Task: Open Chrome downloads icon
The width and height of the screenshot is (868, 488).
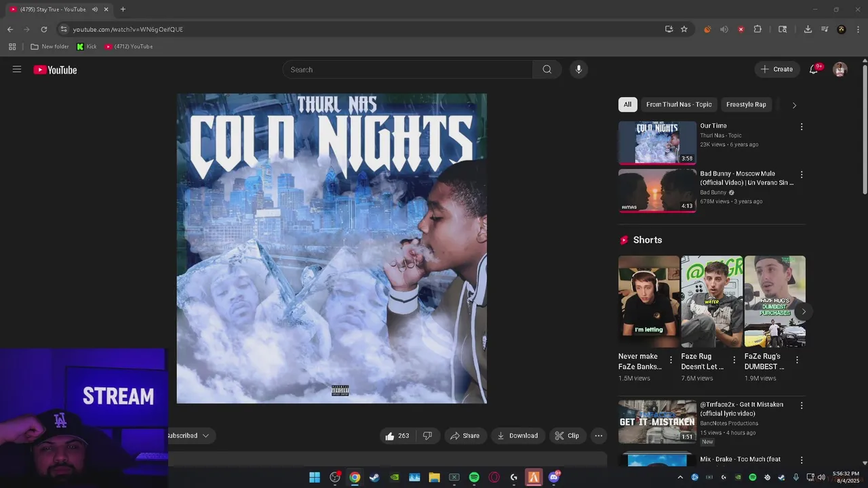Action: 808,29
